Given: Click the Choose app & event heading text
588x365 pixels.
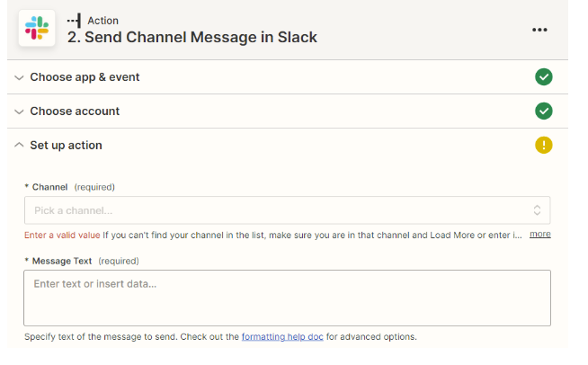Looking at the screenshot, I should [85, 77].
